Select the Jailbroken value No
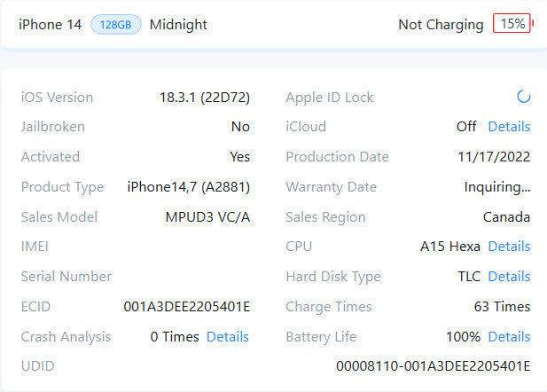Screen dimensions: 547x392 [240, 127]
